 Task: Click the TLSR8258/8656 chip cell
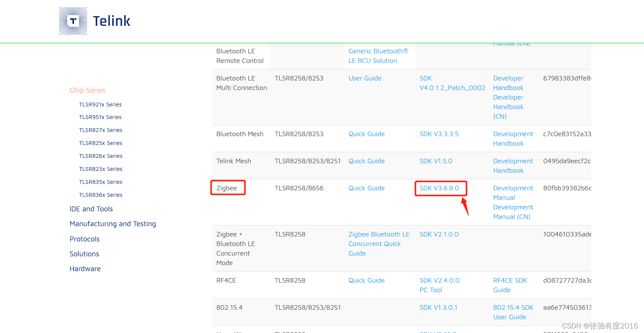(299, 188)
